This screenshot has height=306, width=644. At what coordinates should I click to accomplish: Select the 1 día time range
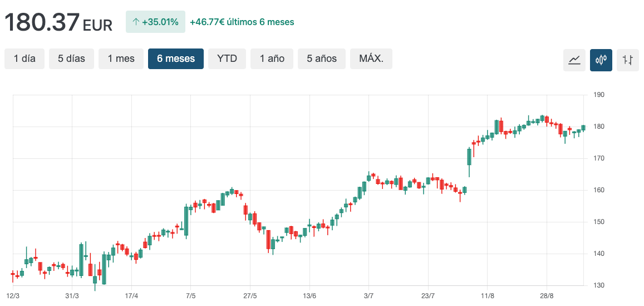24,59
